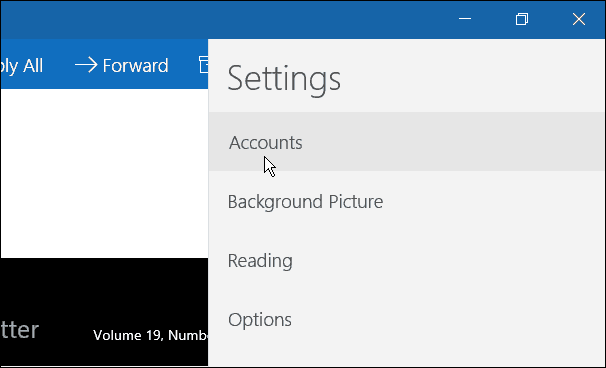Screen dimensions: 606x368
Task: Click the Forward arrow icon
Action: 86,65
